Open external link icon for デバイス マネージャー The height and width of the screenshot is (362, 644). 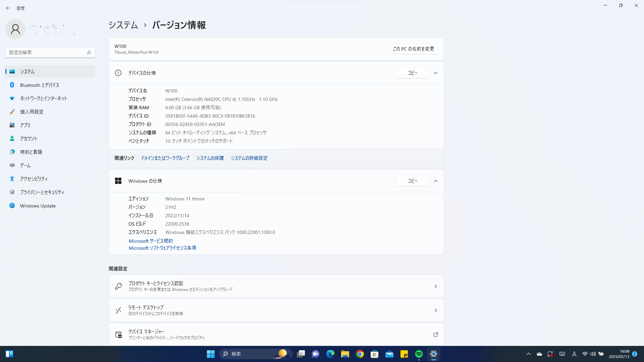436,335
